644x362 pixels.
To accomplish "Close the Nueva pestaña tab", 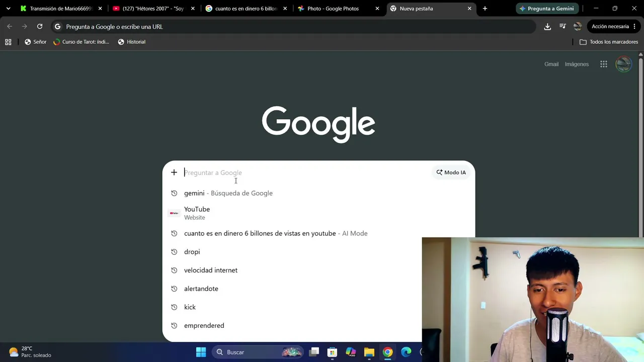I will tap(469, 9).
